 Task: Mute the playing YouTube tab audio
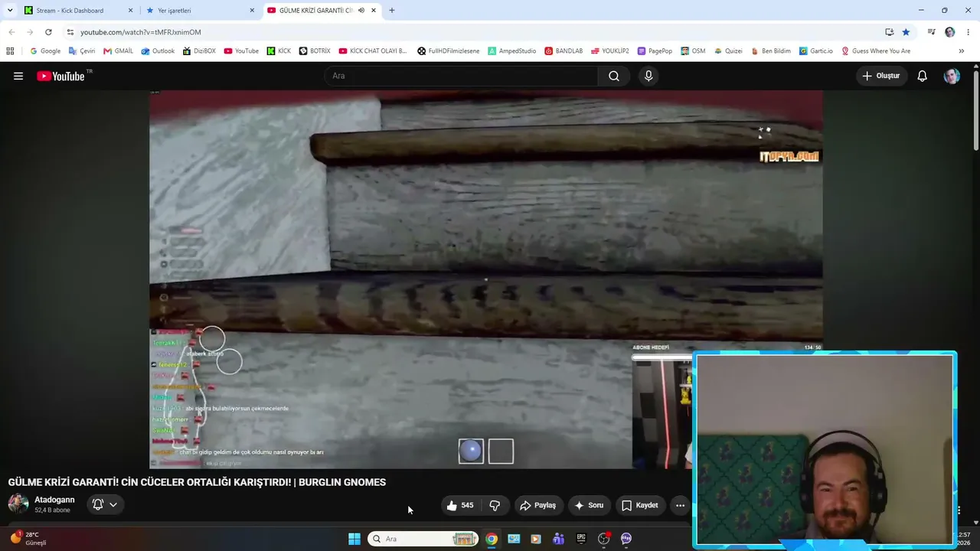pyautogui.click(x=361, y=11)
